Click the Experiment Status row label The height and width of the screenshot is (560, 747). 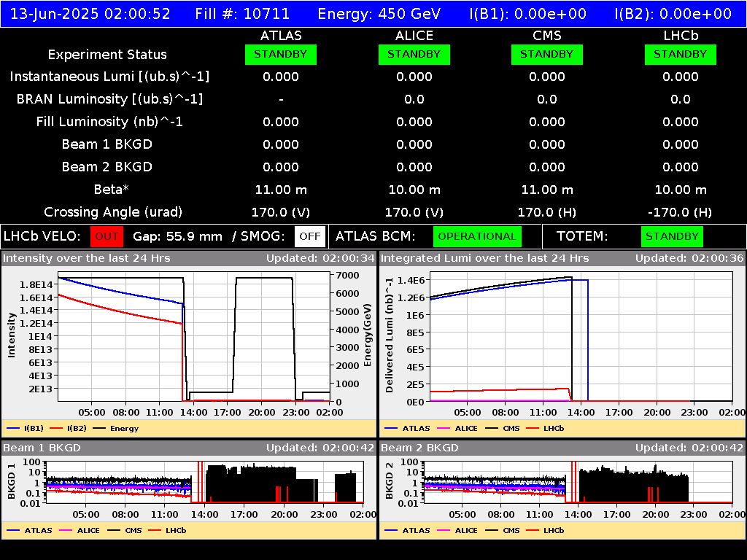point(107,55)
